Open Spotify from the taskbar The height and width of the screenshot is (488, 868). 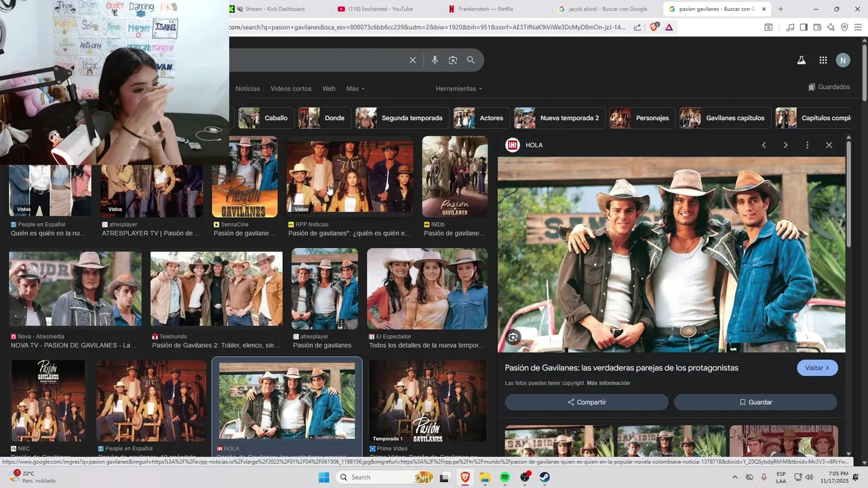pos(505,478)
